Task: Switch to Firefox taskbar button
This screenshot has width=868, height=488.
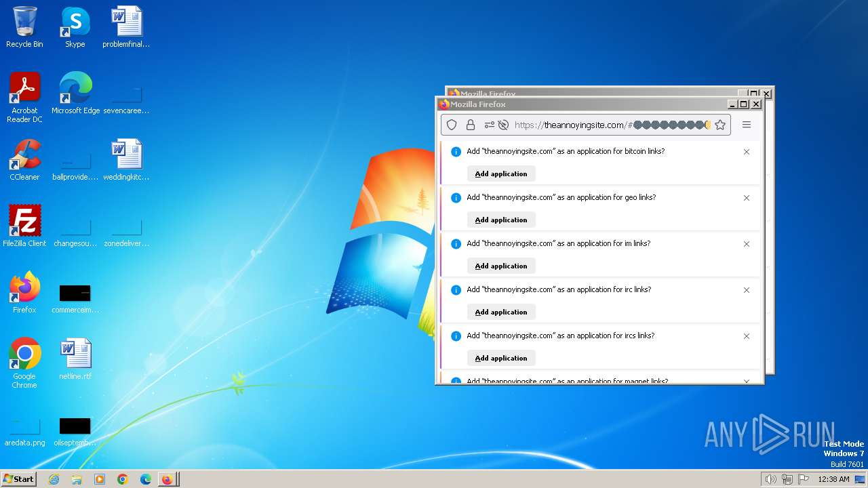Action: click(167, 479)
